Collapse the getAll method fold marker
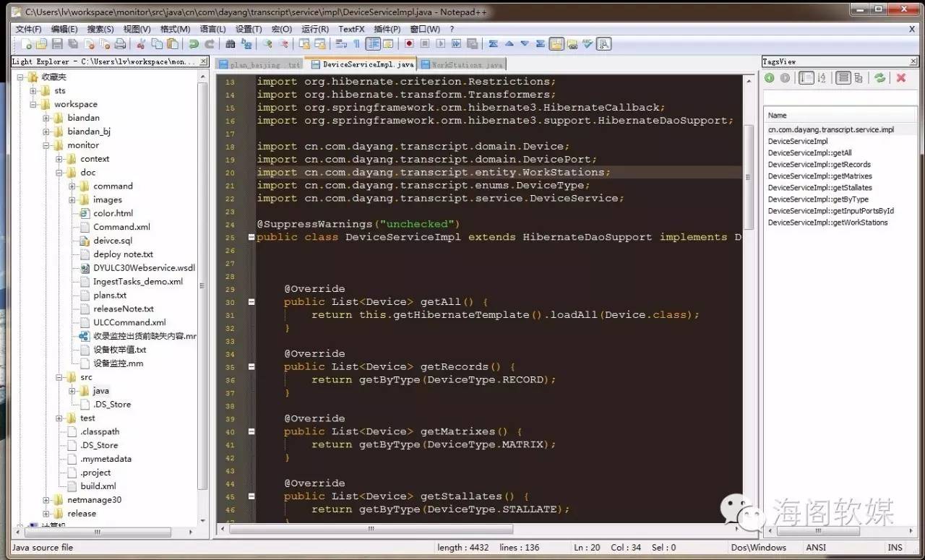This screenshot has height=560, width=925. [251, 302]
